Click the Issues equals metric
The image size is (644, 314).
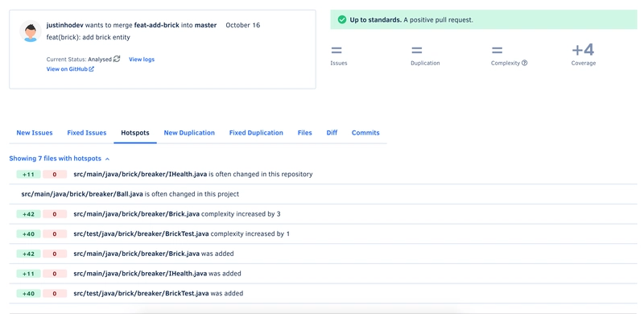[338, 56]
